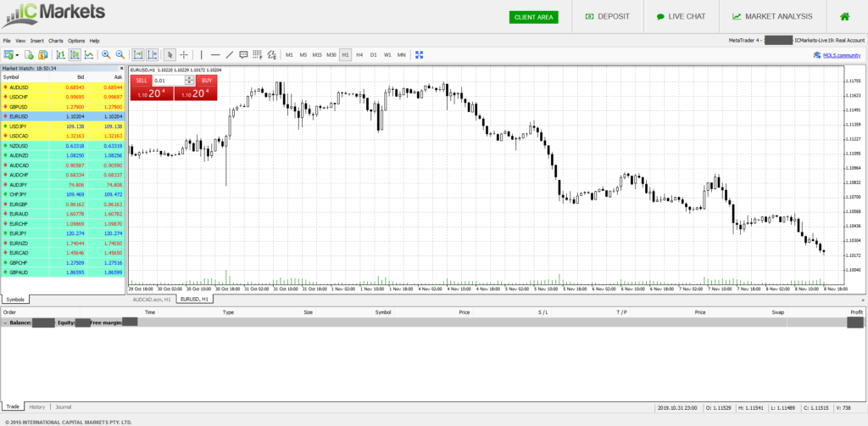Select the GBPAUD row in Market Watch
This screenshot has height=426, width=868.
click(x=63, y=272)
